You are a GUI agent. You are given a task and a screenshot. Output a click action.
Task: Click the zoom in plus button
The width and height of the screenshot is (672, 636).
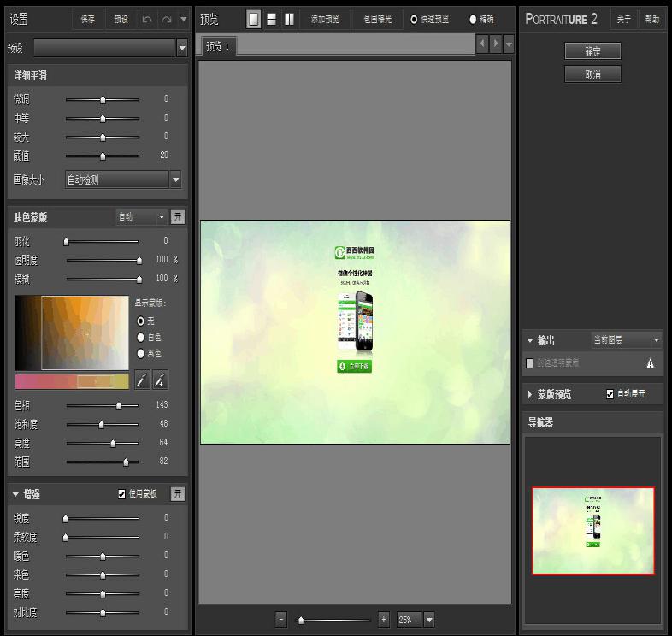pyautogui.click(x=383, y=619)
